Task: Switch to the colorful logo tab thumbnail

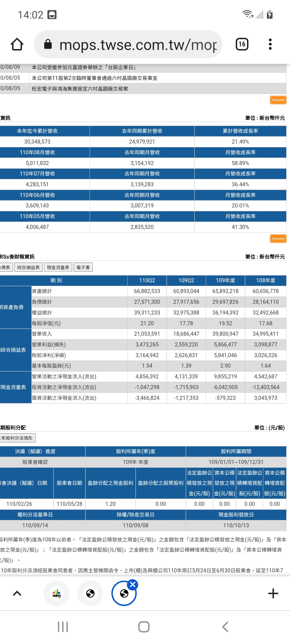Action: coord(56,594)
